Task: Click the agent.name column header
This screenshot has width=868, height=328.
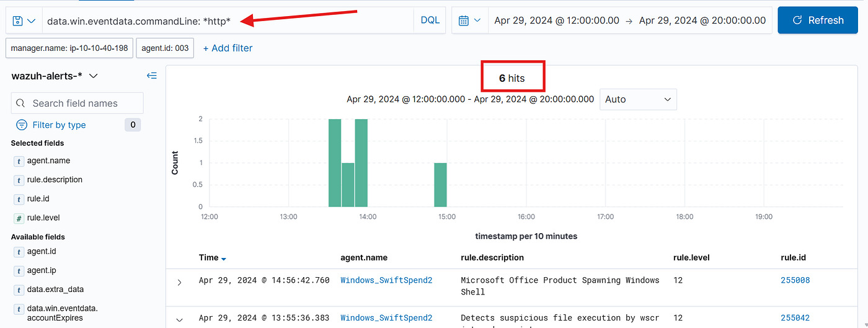Action: [364, 257]
